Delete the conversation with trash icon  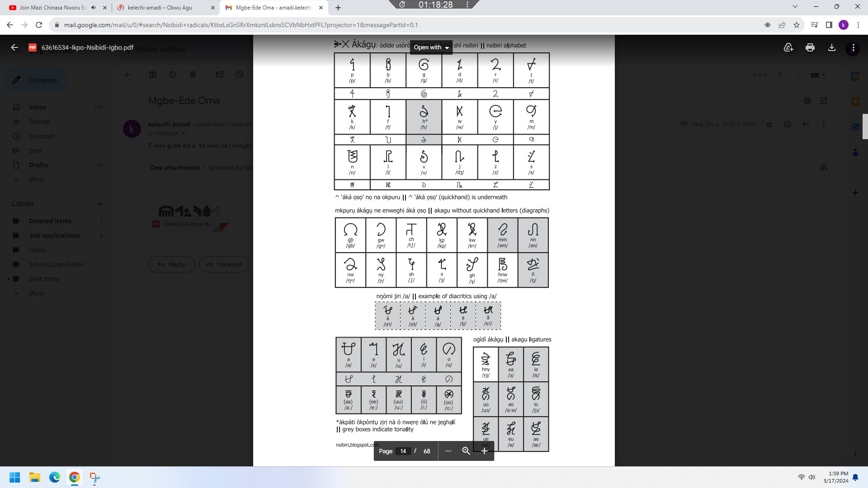pos(193,75)
